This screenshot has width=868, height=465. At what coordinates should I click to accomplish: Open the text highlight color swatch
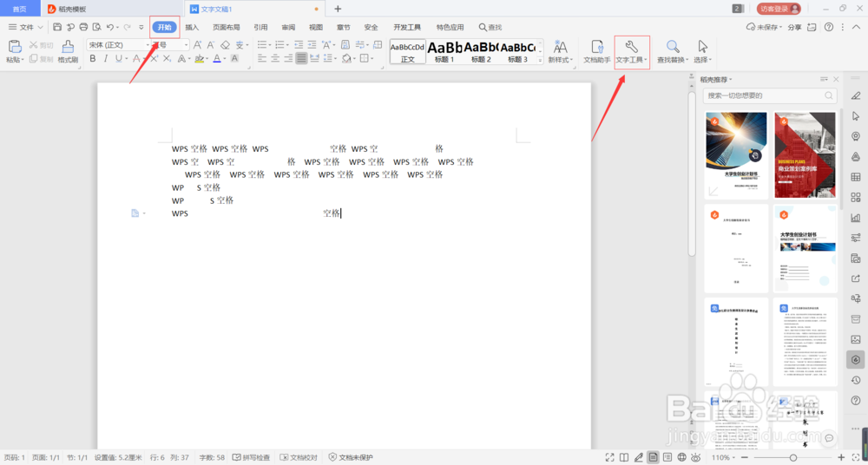tap(200, 59)
